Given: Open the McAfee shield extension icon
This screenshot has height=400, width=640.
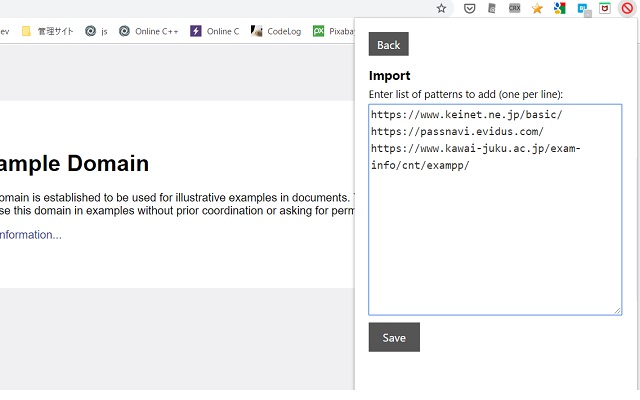Looking at the screenshot, I should (x=605, y=8).
